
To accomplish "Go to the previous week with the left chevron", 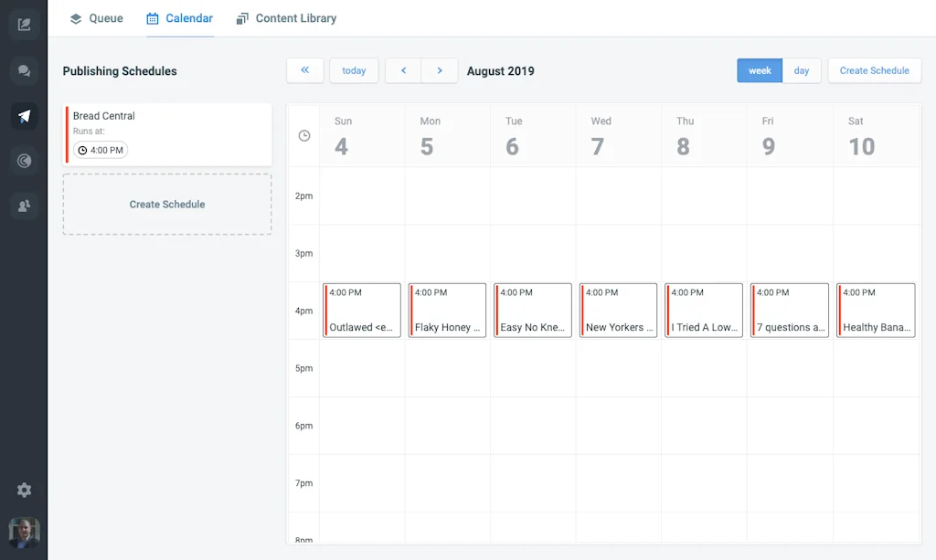I will pos(403,70).
